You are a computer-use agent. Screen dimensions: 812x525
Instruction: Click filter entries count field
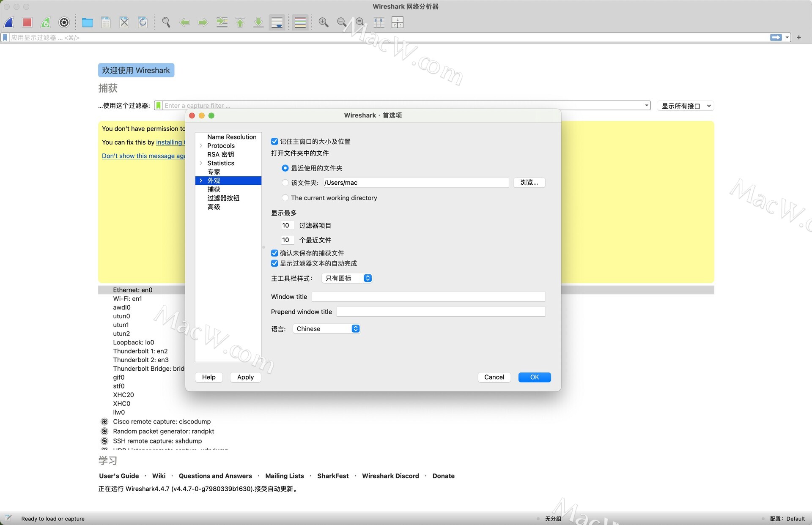[287, 226]
